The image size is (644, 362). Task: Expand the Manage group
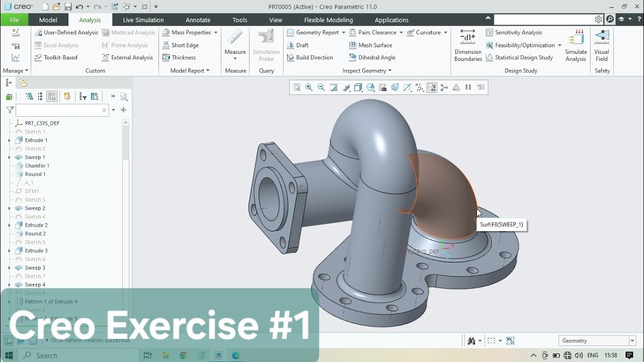pyautogui.click(x=16, y=71)
